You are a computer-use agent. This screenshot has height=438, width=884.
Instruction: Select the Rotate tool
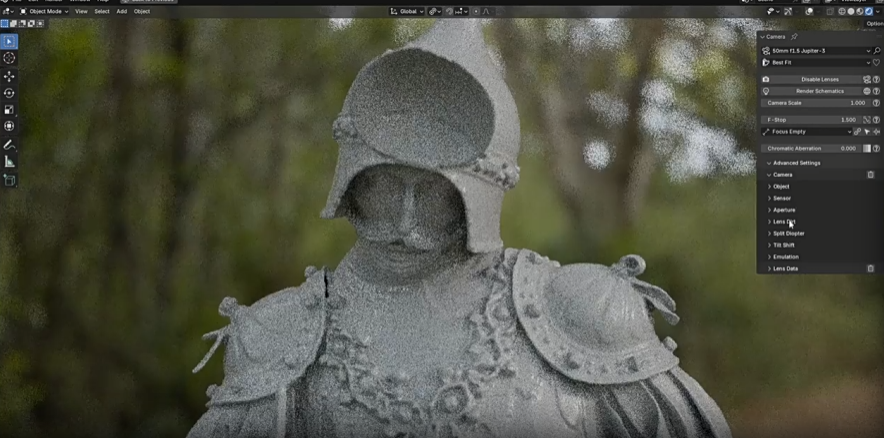coord(9,93)
